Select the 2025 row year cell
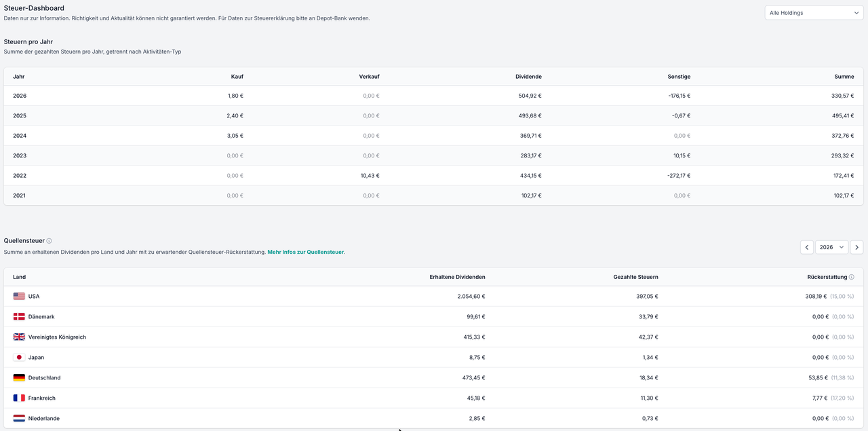 20,116
